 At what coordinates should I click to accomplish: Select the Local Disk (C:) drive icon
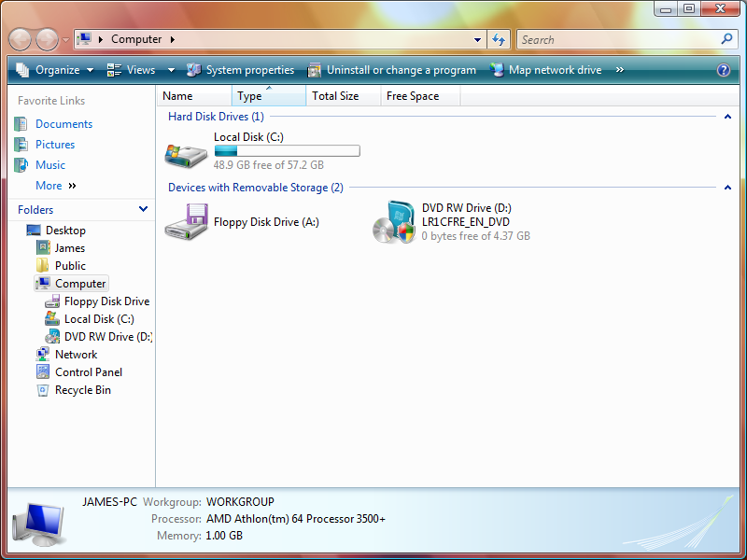(186, 155)
